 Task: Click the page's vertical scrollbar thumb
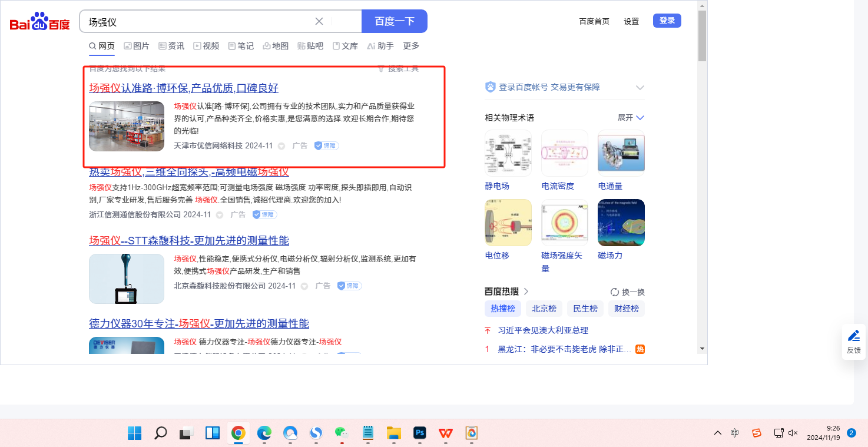click(x=702, y=35)
